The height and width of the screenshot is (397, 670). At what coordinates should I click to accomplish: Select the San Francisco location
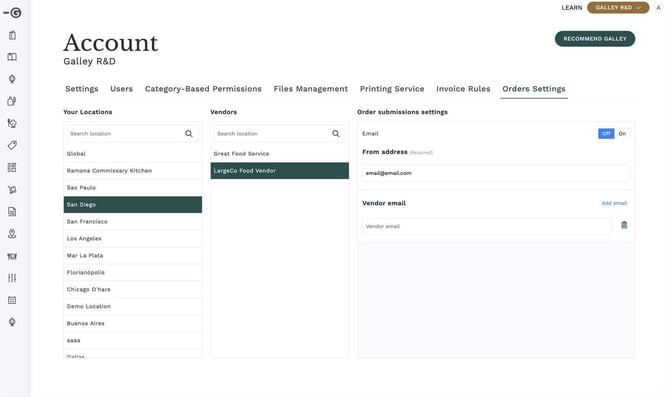132,221
